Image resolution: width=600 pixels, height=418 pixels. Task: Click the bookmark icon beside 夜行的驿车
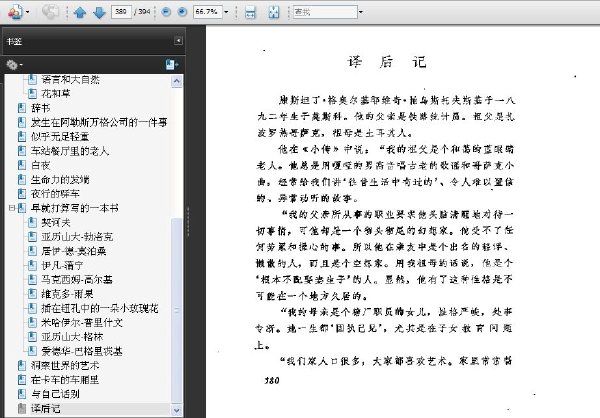22,194
